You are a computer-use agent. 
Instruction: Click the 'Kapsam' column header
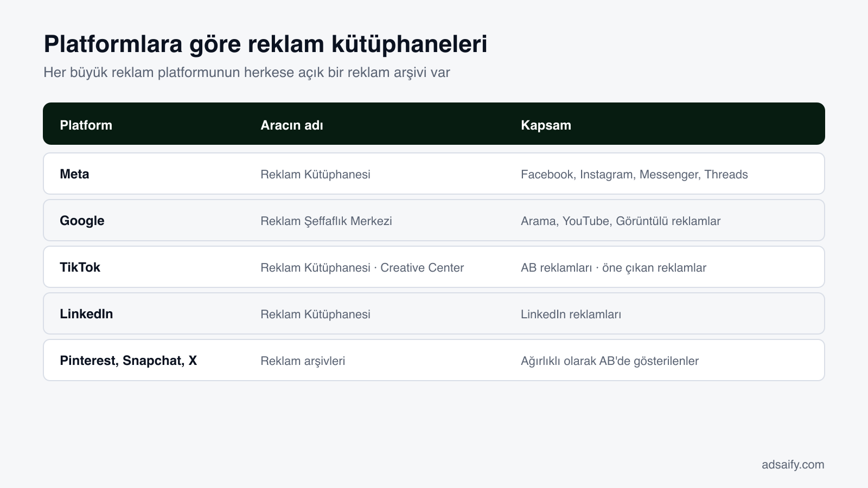(x=546, y=125)
